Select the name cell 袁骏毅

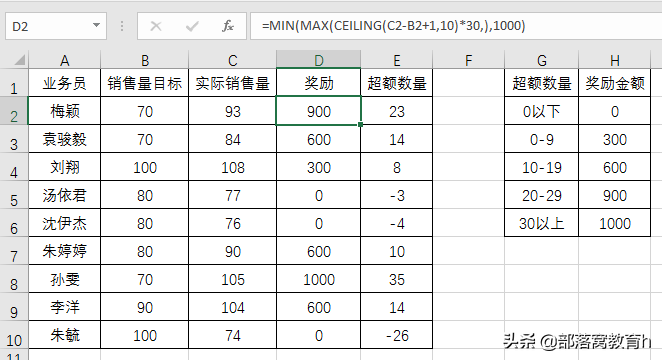click(65, 139)
